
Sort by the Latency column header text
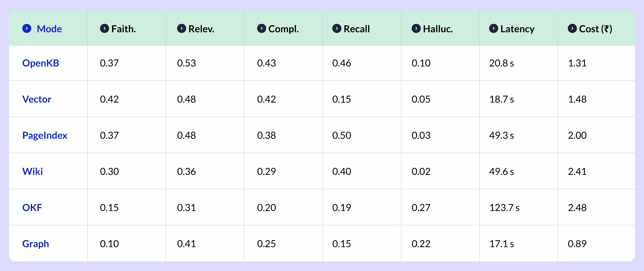[x=517, y=29]
